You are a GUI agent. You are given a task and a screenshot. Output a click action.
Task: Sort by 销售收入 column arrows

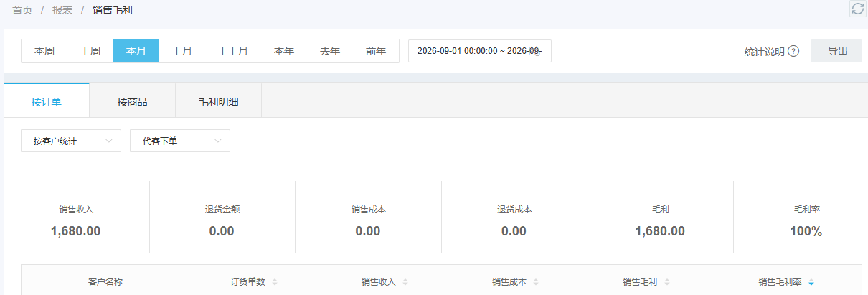(x=405, y=282)
